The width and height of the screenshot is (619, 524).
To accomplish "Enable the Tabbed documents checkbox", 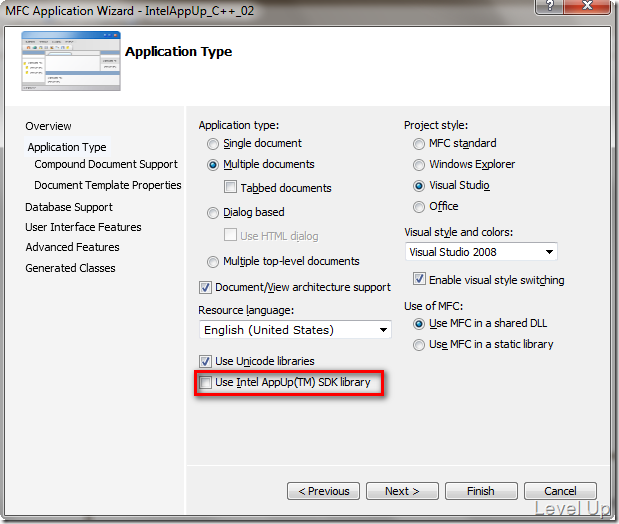I will (230, 187).
